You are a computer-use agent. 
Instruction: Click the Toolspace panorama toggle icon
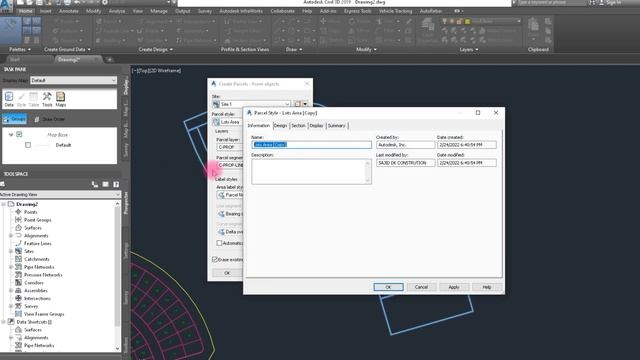[x=105, y=184]
